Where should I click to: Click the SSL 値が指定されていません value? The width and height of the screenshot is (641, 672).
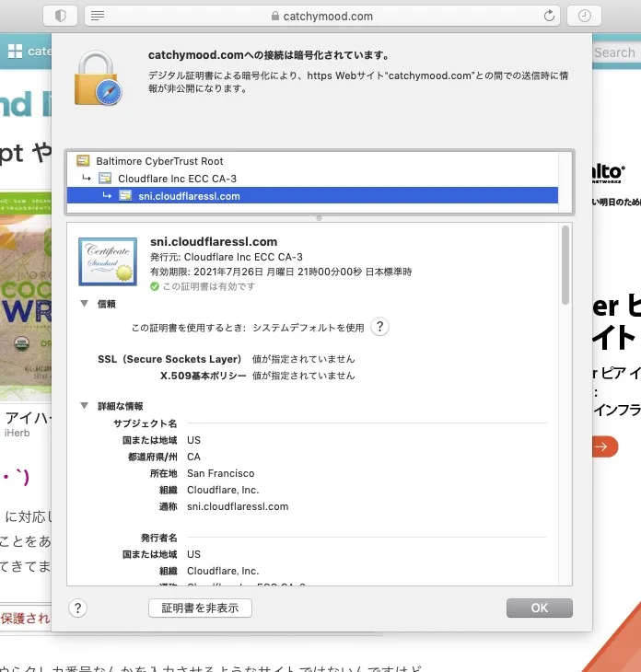[x=304, y=359]
